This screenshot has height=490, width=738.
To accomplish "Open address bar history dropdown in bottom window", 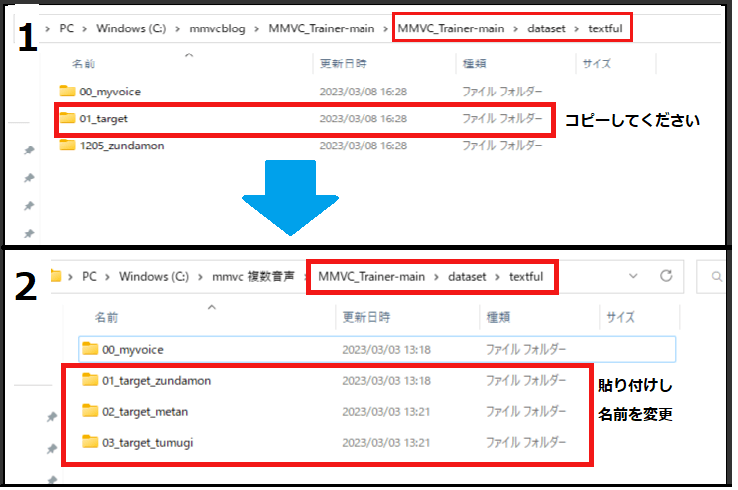I will pyautogui.click(x=634, y=276).
